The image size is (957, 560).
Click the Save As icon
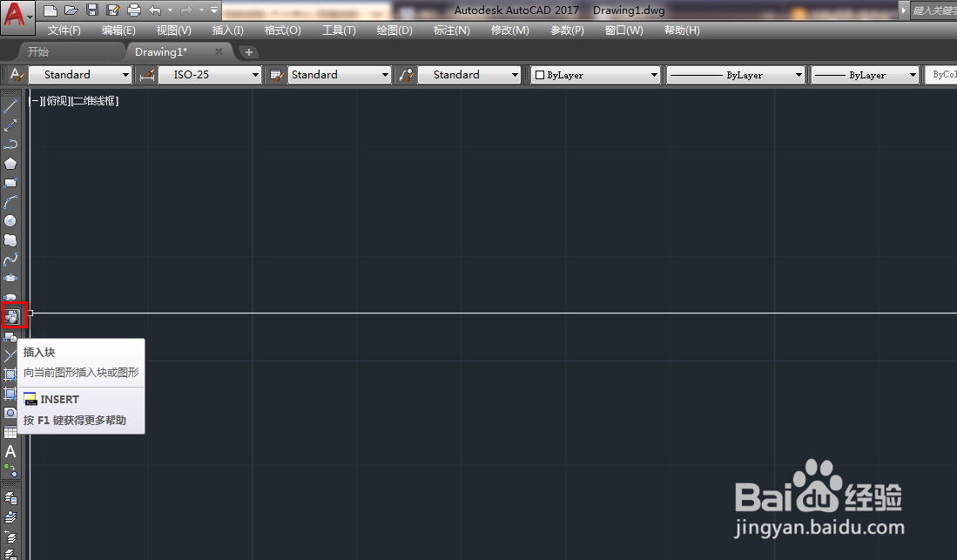(113, 10)
